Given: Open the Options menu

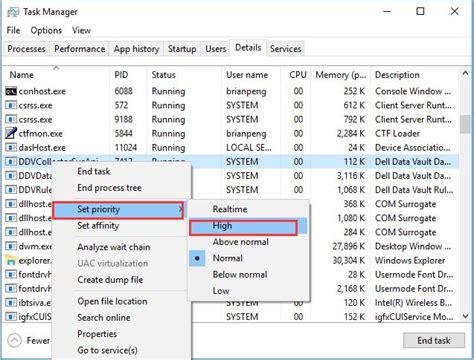Looking at the screenshot, I should pyautogui.click(x=46, y=31).
